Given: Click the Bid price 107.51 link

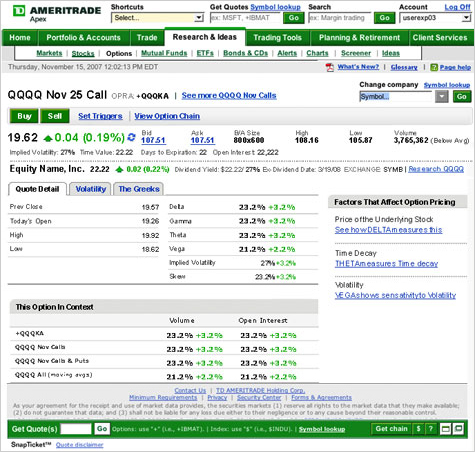Looking at the screenshot, I should [153, 140].
